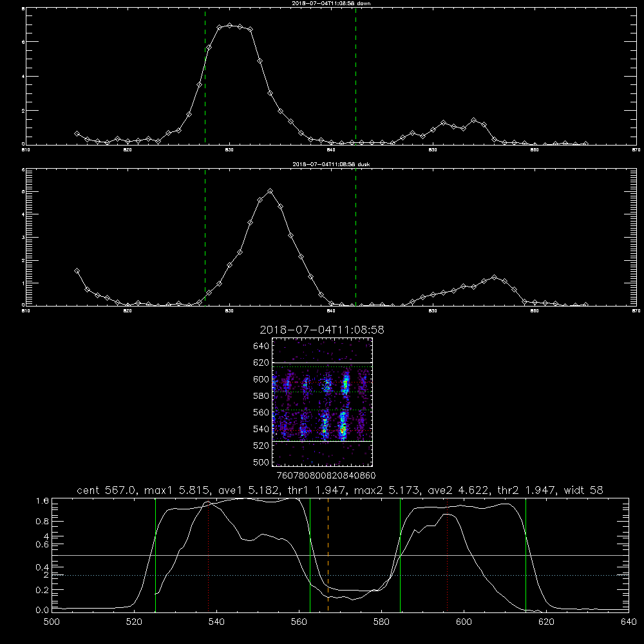Click the 520 label on the spectral image y-axis
This screenshot has height=644, width=644.
[261, 446]
